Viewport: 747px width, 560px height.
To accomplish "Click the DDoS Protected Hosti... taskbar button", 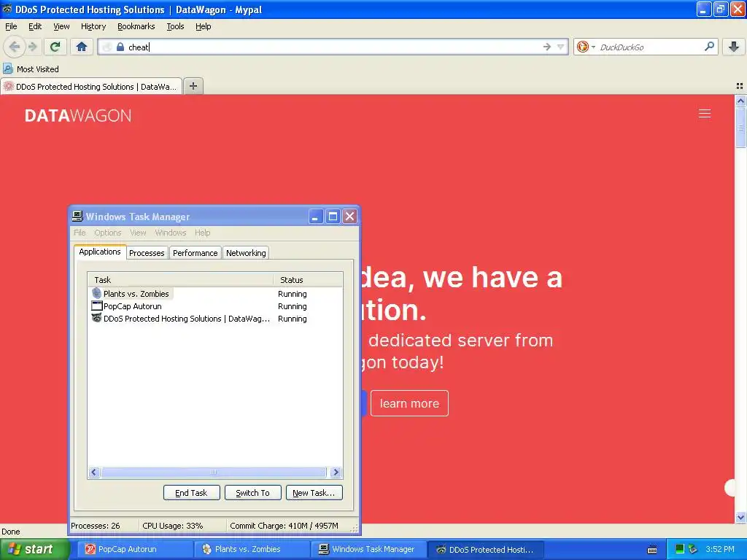I will click(x=485, y=549).
